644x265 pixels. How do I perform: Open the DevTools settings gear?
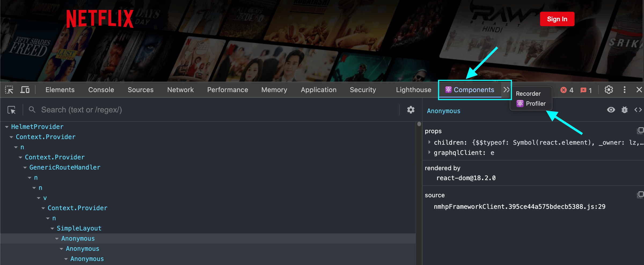click(609, 90)
